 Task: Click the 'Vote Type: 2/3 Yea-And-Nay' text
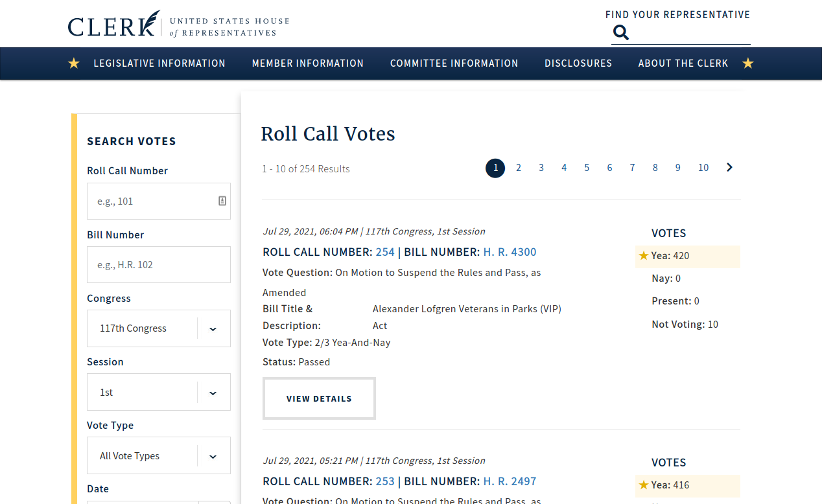[327, 343]
